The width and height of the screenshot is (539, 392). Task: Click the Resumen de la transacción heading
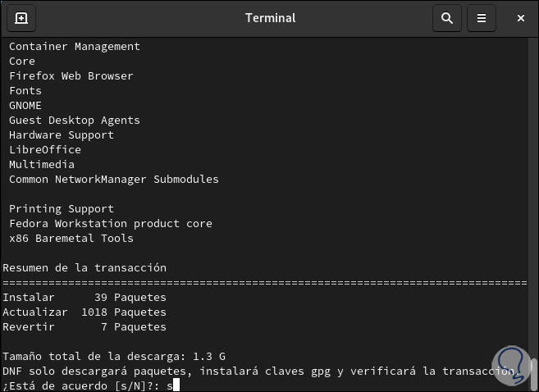click(85, 268)
